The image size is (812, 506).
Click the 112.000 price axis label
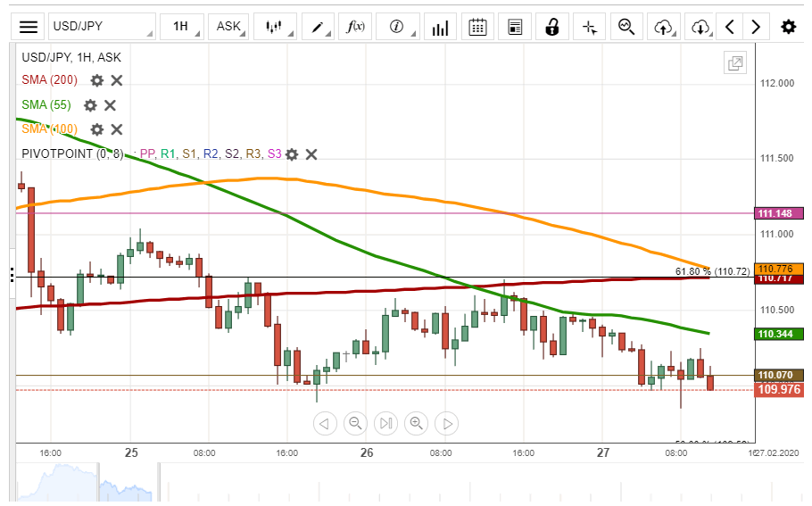[x=777, y=83]
